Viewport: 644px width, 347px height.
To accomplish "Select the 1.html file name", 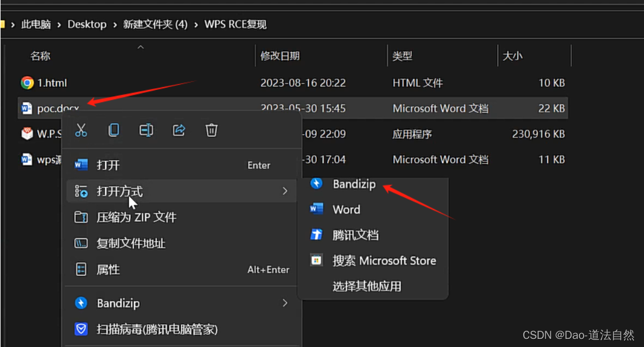I will point(52,83).
